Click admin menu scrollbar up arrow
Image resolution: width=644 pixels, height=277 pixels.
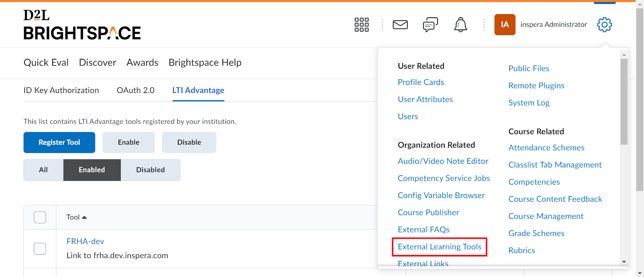[x=624, y=54]
